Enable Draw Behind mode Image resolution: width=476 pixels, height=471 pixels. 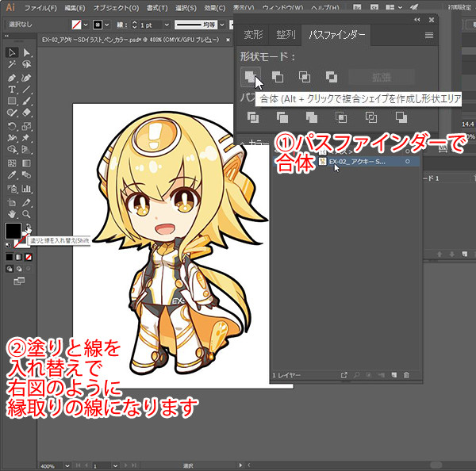[19, 269]
